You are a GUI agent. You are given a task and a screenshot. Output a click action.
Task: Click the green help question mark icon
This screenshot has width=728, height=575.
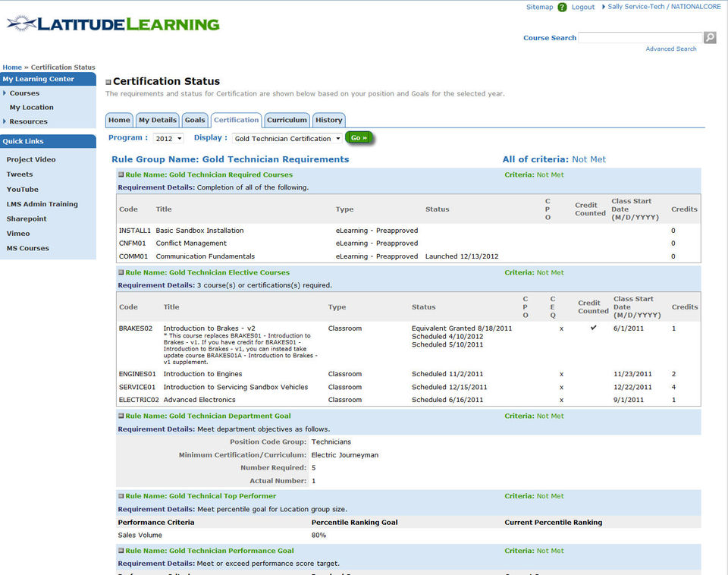point(562,7)
